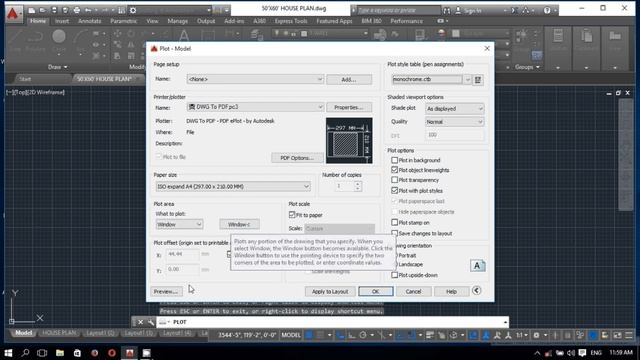
Task: Open the Page setup Name dropdown
Action: point(255,79)
